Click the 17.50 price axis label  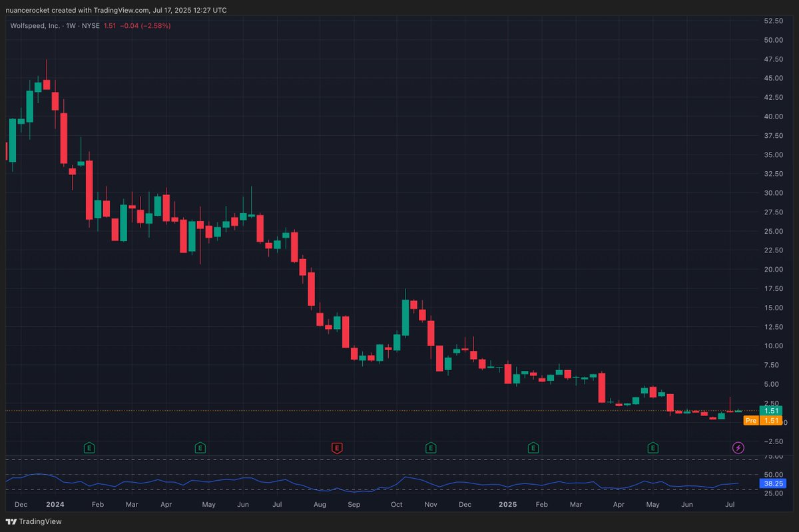[x=774, y=288]
